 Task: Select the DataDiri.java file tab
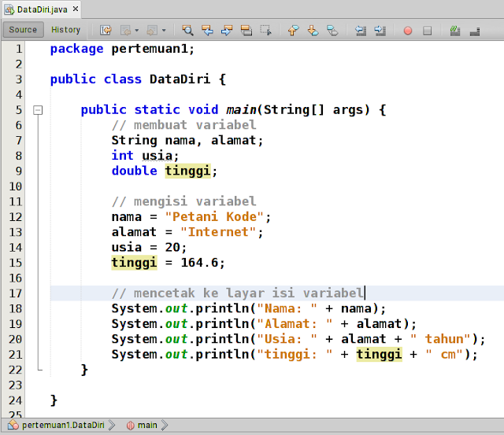tap(42, 9)
